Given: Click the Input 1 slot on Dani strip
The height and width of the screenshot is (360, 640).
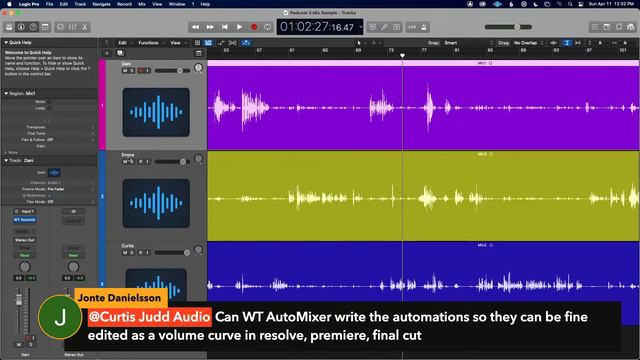Looking at the screenshot, I should tap(24, 211).
